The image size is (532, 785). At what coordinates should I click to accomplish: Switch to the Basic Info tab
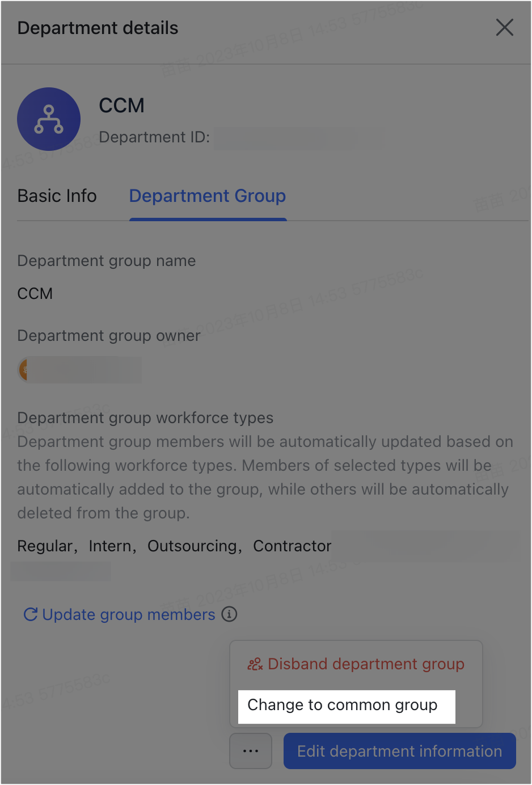pyautogui.click(x=57, y=196)
